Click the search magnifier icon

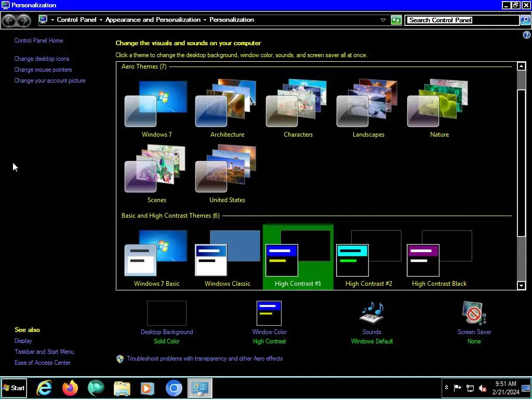[525, 20]
